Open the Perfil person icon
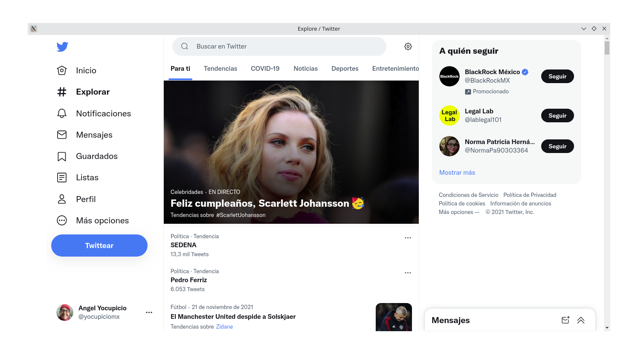The width and height of the screenshot is (638, 364). 62,199
